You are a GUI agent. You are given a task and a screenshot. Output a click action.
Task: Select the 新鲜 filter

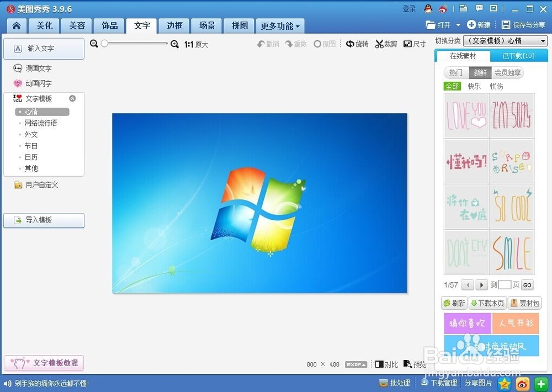[480, 72]
